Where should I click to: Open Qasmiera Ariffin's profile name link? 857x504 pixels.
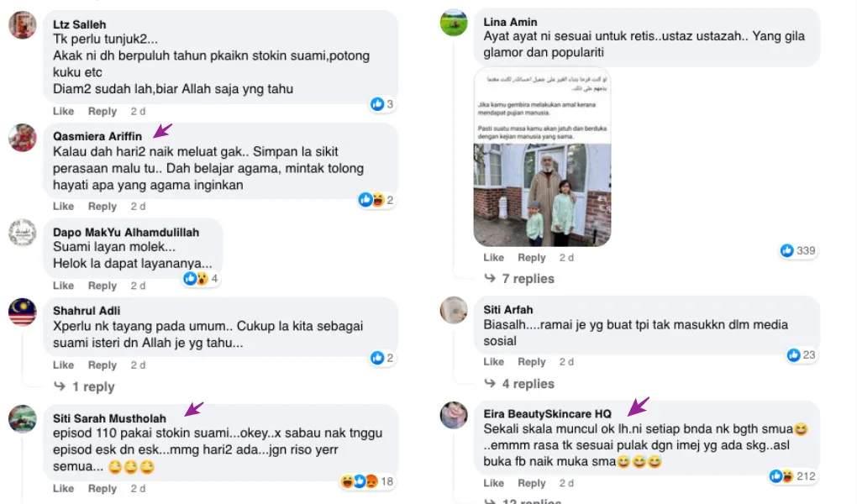point(97,137)
